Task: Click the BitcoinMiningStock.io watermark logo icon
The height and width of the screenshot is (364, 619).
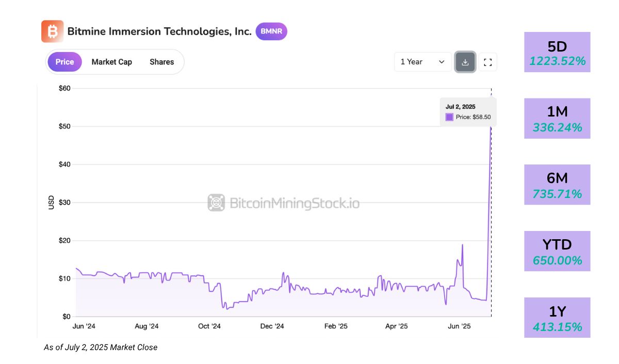Action: click(x=217, y=203)
